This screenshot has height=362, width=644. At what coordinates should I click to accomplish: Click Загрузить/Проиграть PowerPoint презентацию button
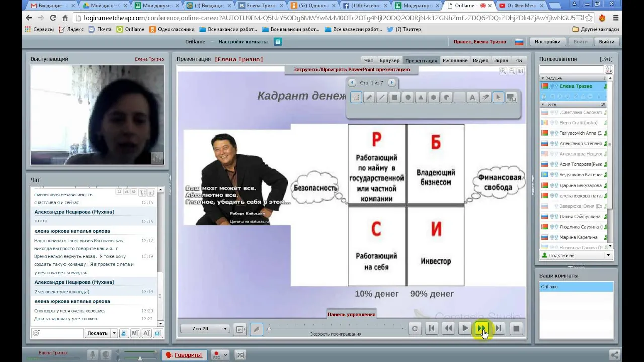pyautogui.click(x=352, y=70)
